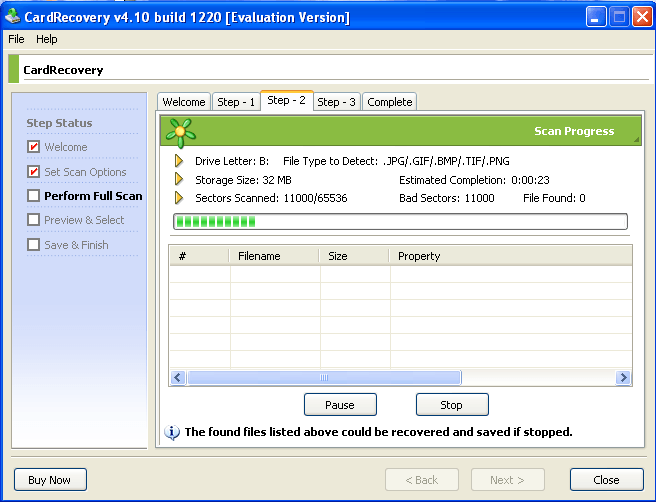Click the green scan progress bar
Viewport: 656px width, 502px height.
(x=400, y=221)
